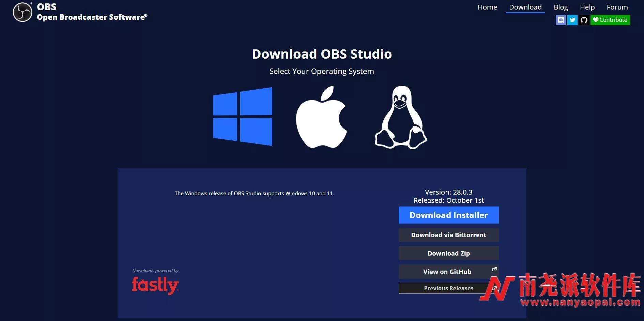Open the OBS Discord icon link
This screenshot has width=644, height=321.
click(561, 20)
